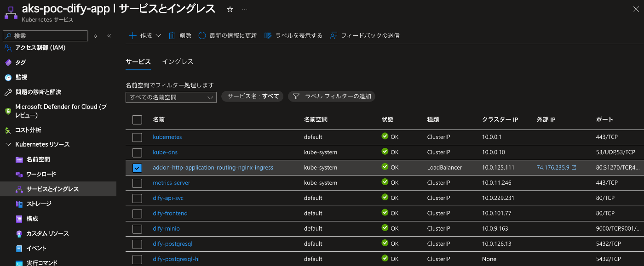This screenshot has height=266, width=644.
Task: Check the kube-dns row checkbox
Action: click(x=137, y=153)
